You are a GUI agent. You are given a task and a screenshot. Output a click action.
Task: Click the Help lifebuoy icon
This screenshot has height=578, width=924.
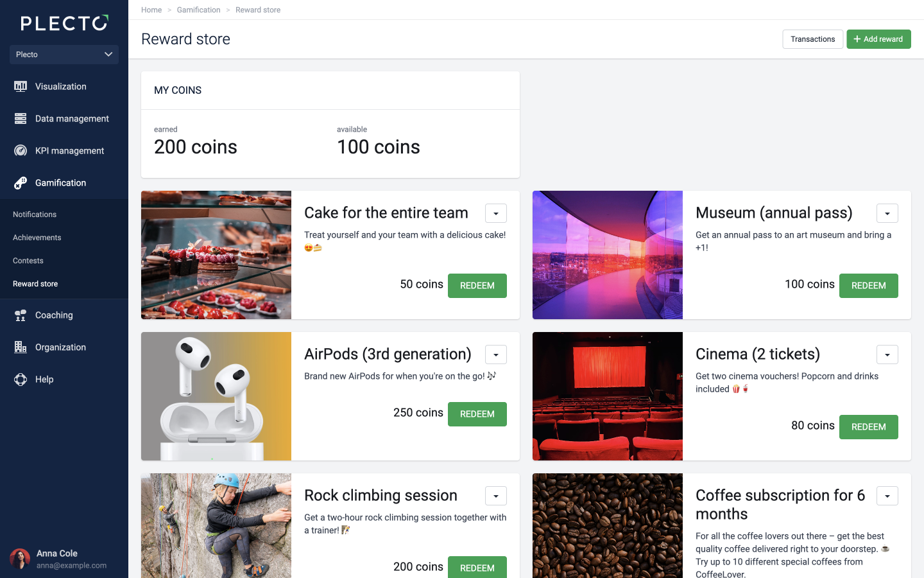tap(21, 379)
